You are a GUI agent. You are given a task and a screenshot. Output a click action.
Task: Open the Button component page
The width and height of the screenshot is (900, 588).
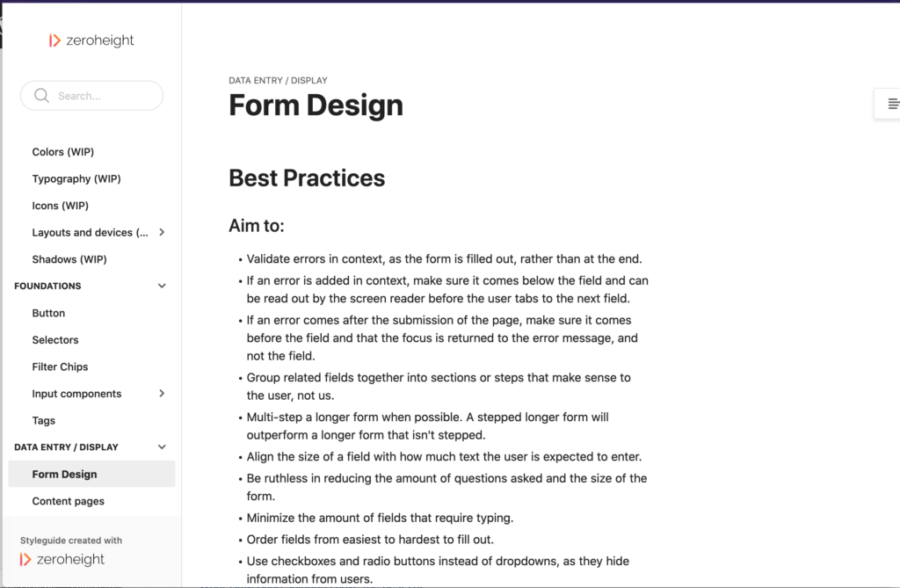tap(49, 313)
